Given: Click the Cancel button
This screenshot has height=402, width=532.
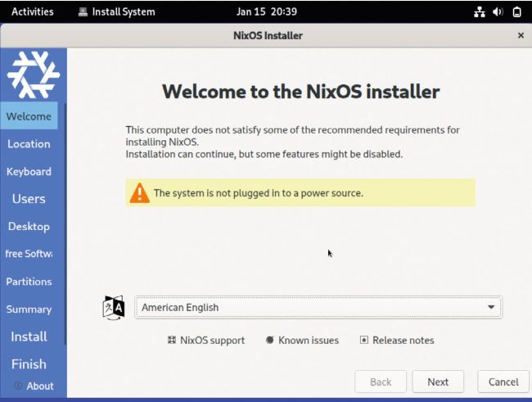Looking at the screenshot, I should [x=503, y=382].
